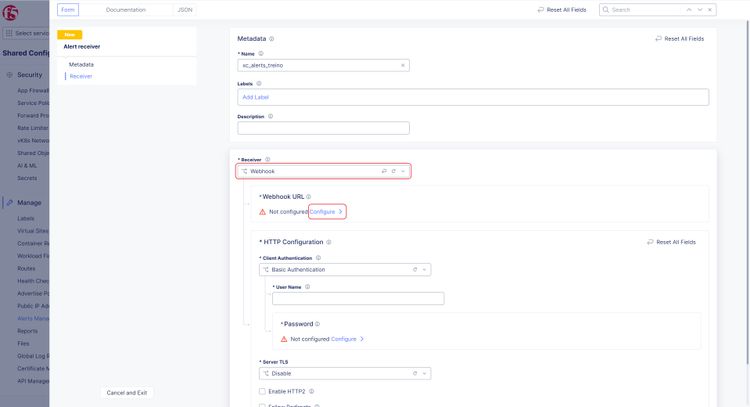Viewport: 750px width, 407px height.
Task: Click Configure link for Webhook URL
Action: [x=325, y=212]
